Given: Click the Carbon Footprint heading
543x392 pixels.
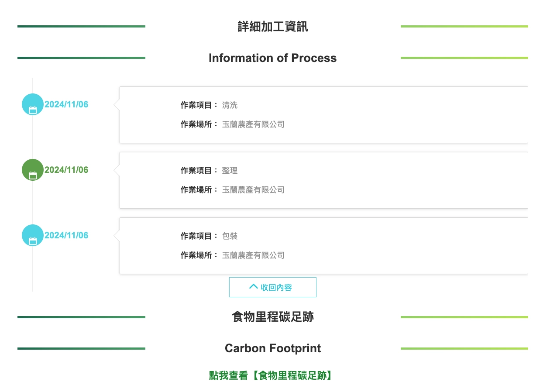Looking at the screenshot, I should pos(273,348).
